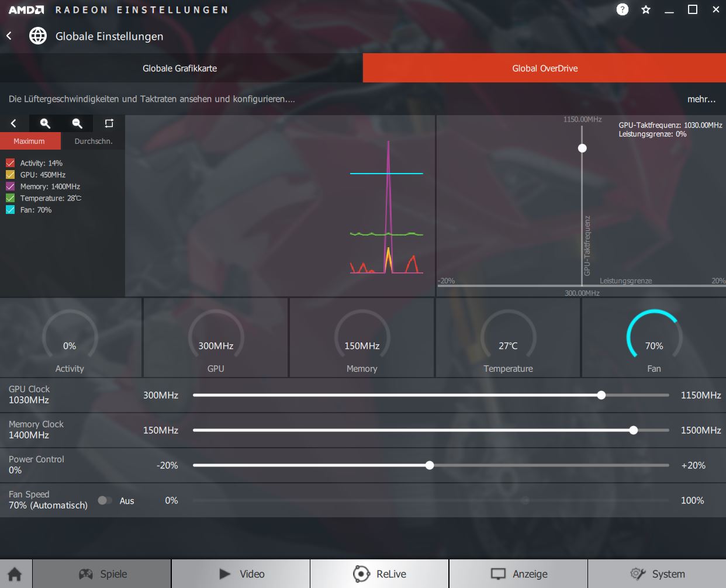Screen dimensions: 726x588
Task: Toggle the Memory: 1400MHz graph checkbox
Action: [11, 186]
